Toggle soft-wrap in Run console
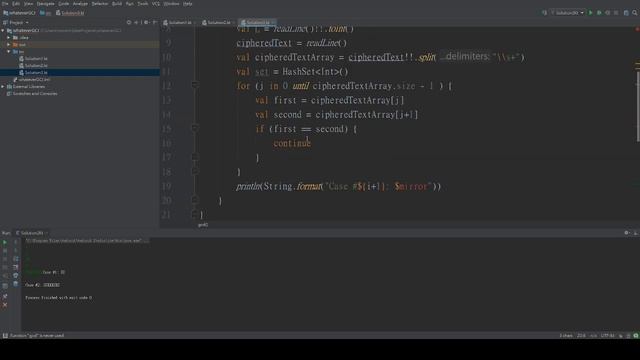The image size is (640, 360). [16, 259]
